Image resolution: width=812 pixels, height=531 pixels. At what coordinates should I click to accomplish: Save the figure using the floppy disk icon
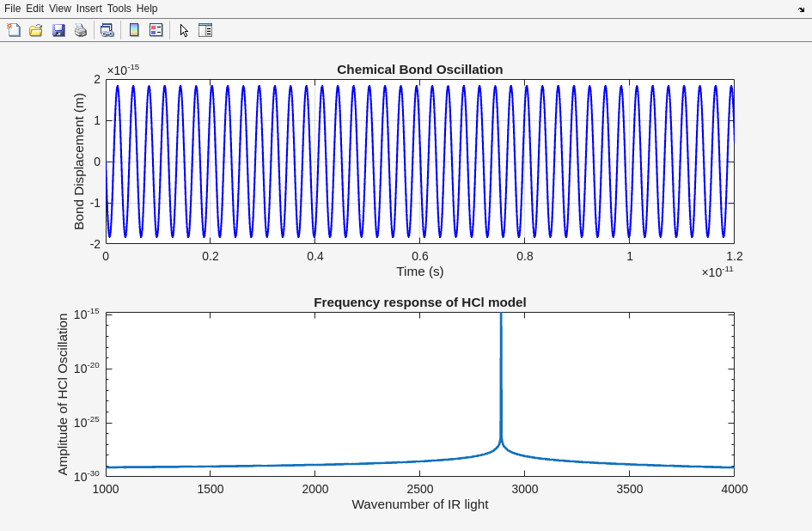click(58, 30)
